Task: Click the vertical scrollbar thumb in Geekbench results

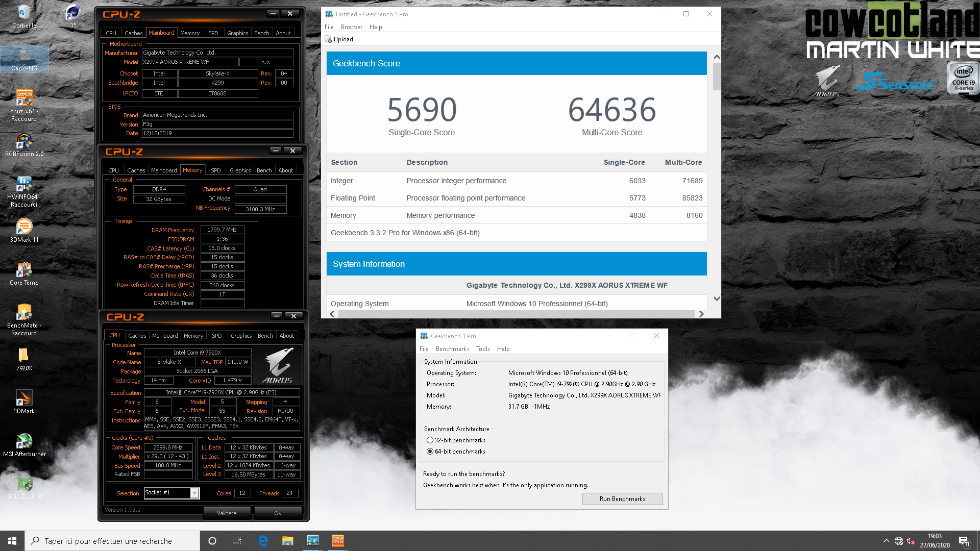Action: (717, 77)
